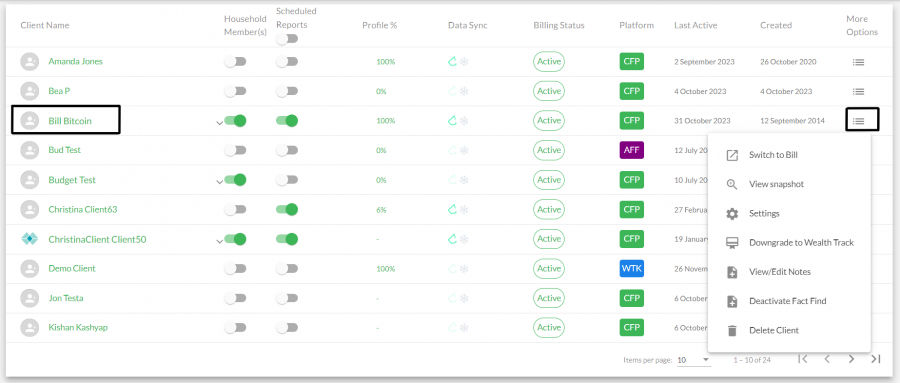This screenshot has height=383, width=900.
Task: Click the snowflake icon in Demo Client row
Action: [464, 269]
